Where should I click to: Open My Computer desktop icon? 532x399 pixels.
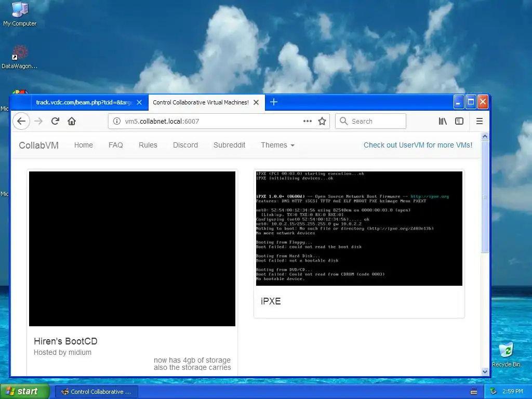coord(20,14)
